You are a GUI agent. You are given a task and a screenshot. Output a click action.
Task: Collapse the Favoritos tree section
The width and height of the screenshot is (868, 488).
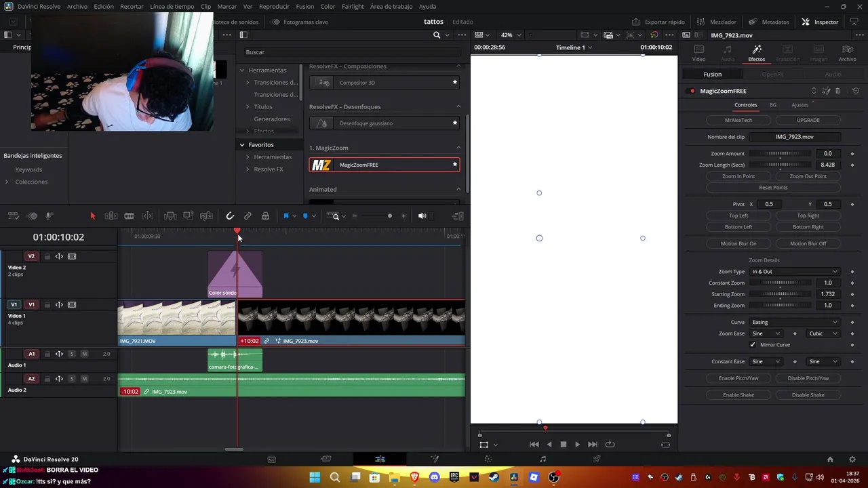pos(242,145)
